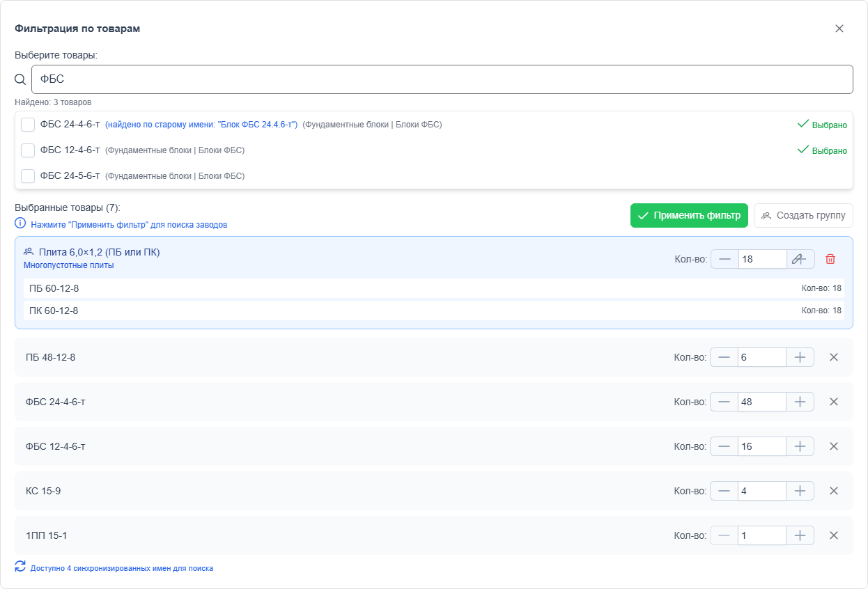Decrease quantity of Плита 6,0×1,2 group
Image resolution: width=868 pixels, height=589 pixels.
[725, 259]
